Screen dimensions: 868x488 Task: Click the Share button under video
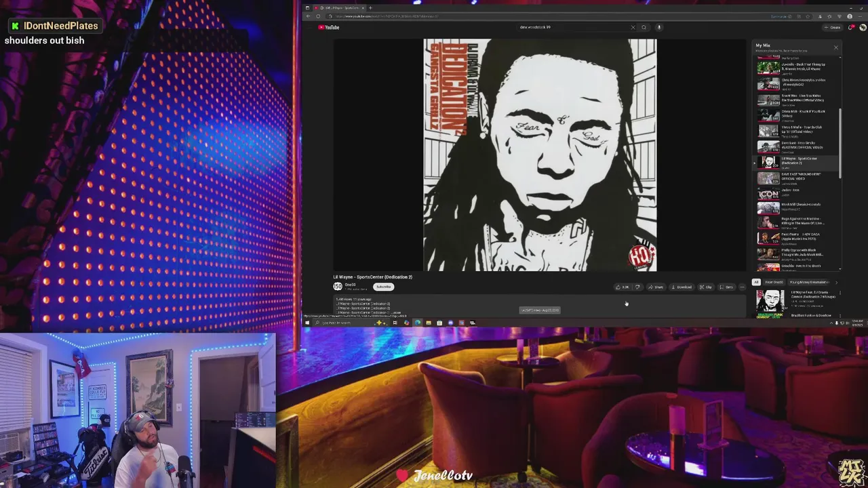(x=656, y=287)
